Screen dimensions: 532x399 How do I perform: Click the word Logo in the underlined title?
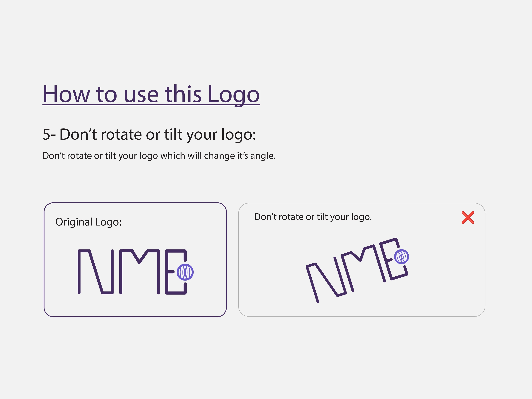(234, 95)
